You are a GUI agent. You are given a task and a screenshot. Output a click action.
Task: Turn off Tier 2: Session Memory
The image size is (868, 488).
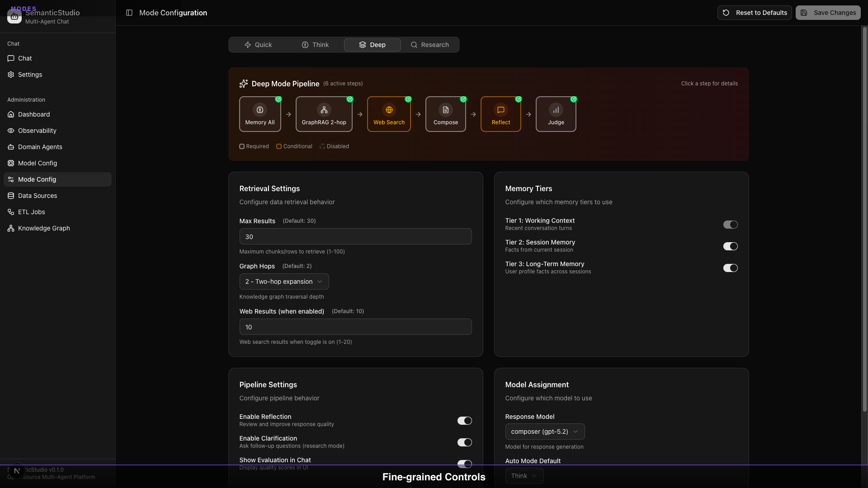point(731,246)
